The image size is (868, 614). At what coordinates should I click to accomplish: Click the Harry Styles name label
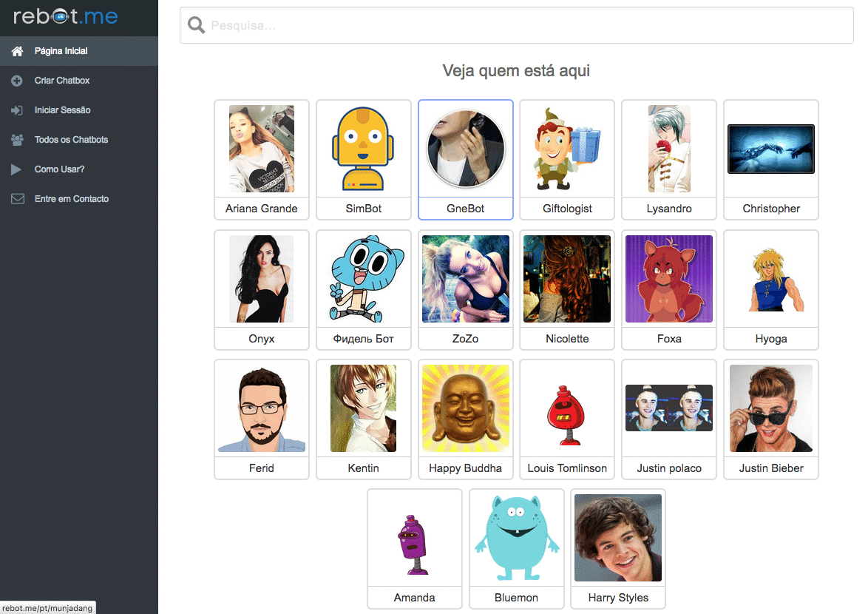(618, 598)
